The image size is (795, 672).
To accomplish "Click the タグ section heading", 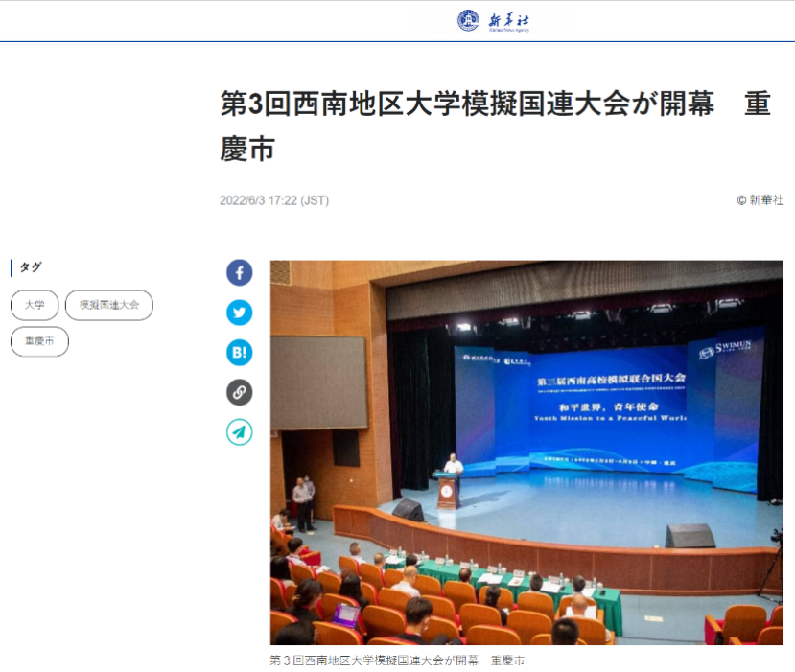I will click(31, 267).
